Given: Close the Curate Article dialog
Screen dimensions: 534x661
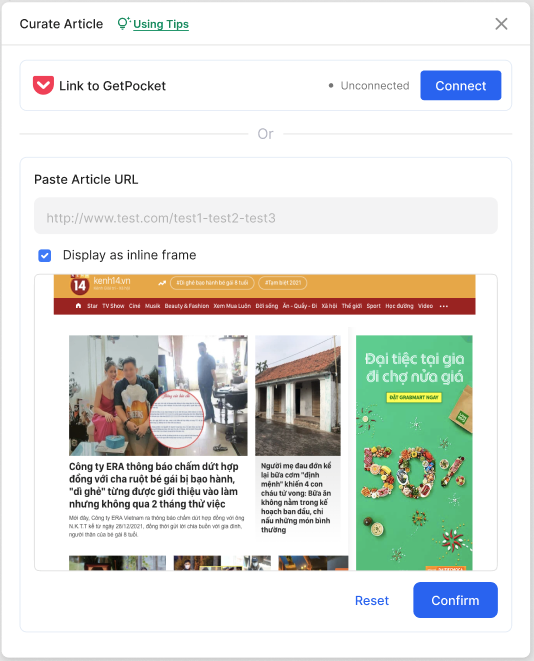Looking at the screenshot, I should pos(501,24).
